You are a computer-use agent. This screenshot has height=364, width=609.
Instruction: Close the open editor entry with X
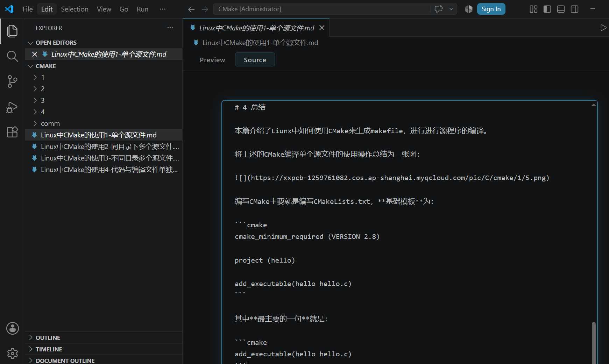34,54
